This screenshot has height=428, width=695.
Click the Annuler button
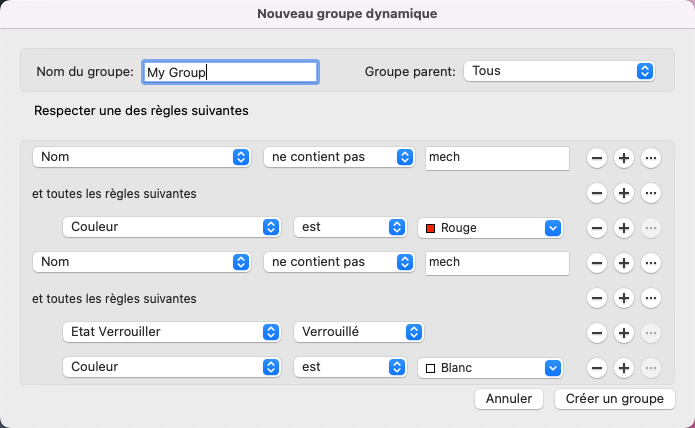(509, 399)
